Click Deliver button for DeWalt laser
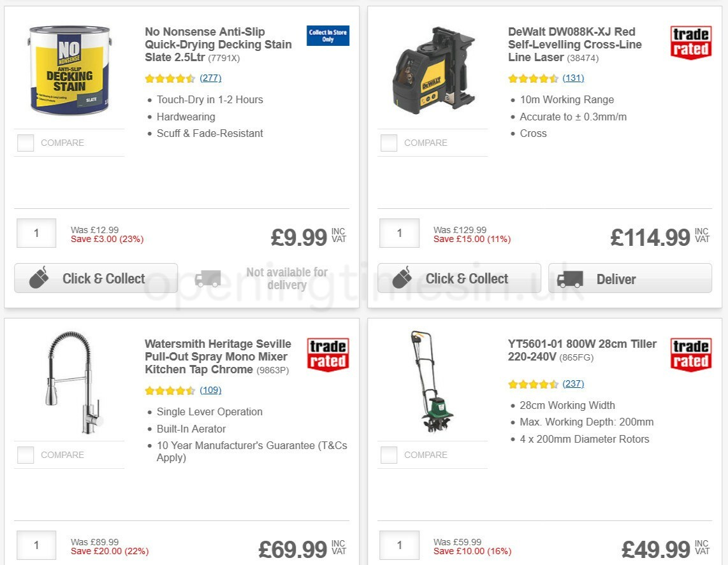Screen dimensions: 728x565 [x=630, y=279]
